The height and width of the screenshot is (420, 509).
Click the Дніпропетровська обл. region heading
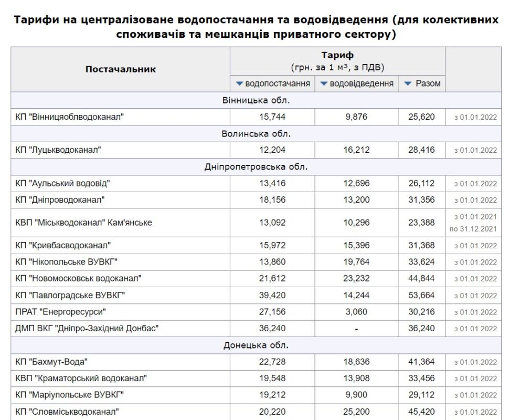pyautogui.click(x=256, y=167)
